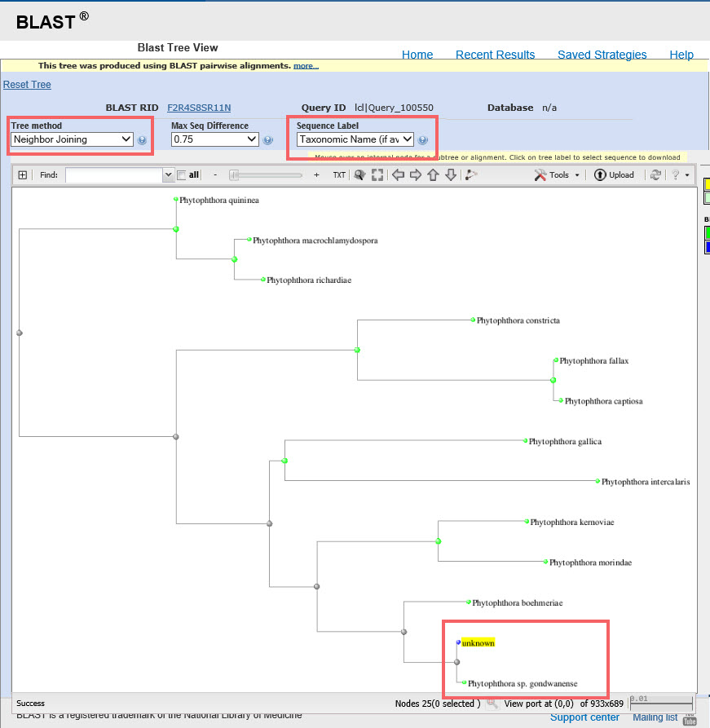710x728 pixels.
Task: Click the tree layout branch icon
Action: (x=471, y=175)
